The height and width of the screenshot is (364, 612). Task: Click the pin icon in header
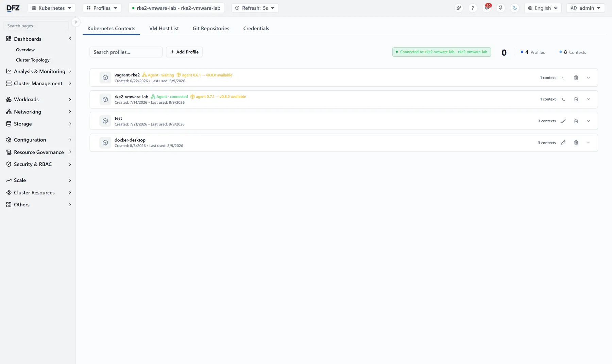(x=500, y=8)
